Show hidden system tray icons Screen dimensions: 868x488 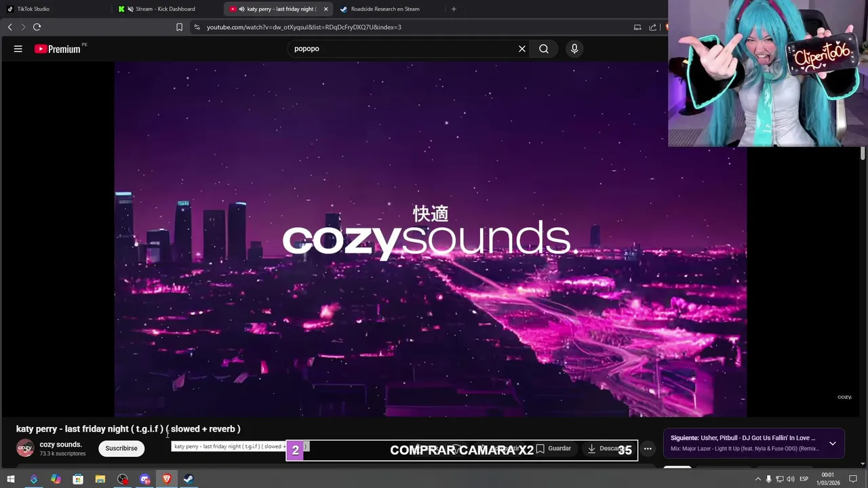(757, 479)
